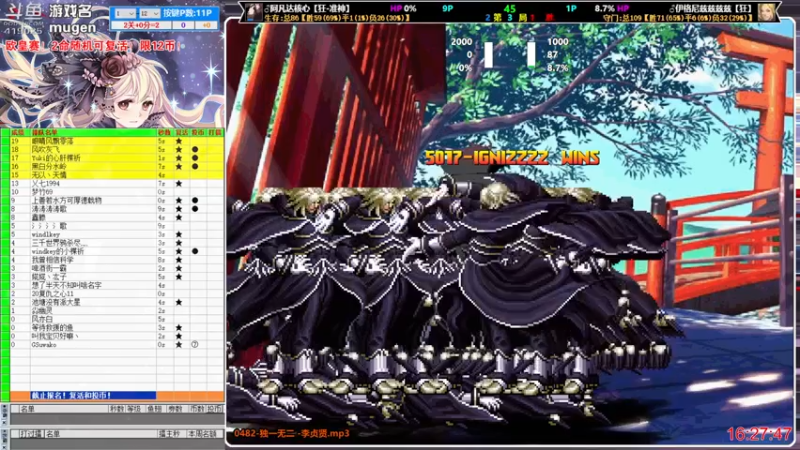
Task: Click the star in 风吹灰飞 row
Action: coord(179,149)
